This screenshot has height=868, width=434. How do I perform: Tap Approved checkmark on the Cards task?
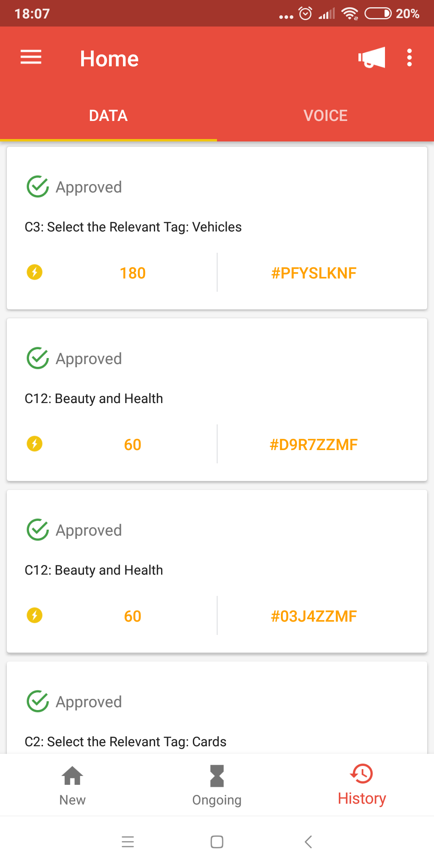click(38, 702)
